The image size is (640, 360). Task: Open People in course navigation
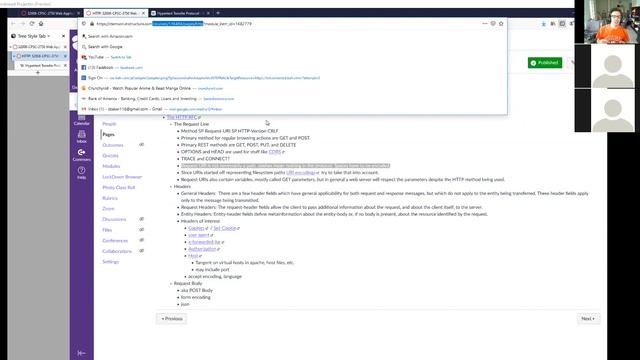[x=109, y=124]
